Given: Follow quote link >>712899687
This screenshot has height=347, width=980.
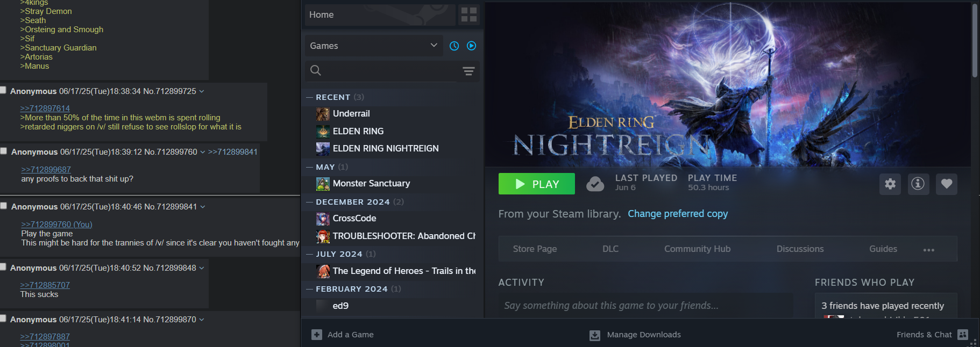Looking at the screenshot, I should pos(46,170).
